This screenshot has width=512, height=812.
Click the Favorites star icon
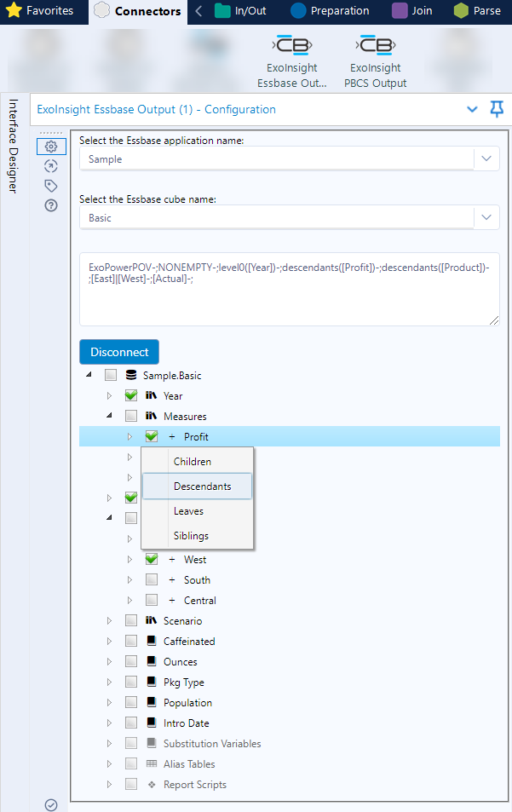point(14,10)
